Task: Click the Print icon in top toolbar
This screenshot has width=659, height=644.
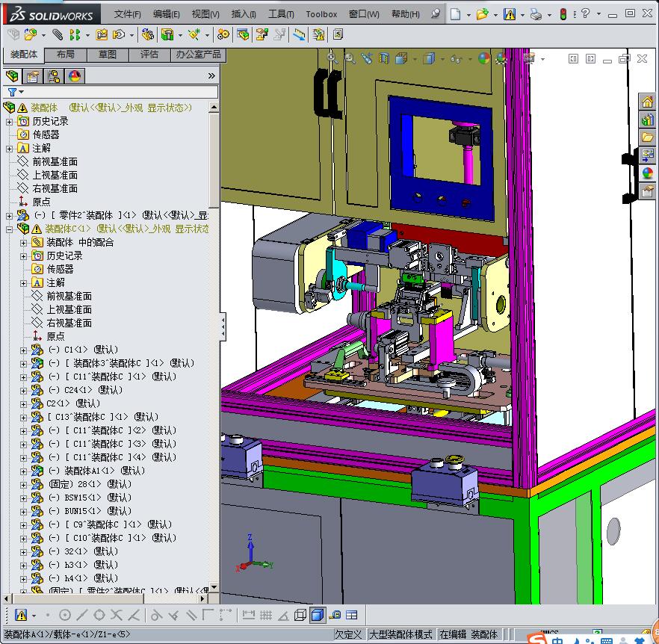Action: click(x=536, y=13)
